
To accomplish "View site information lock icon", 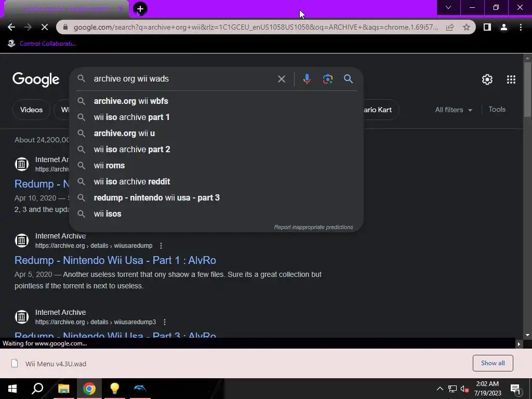I will [x=65, y=27].
